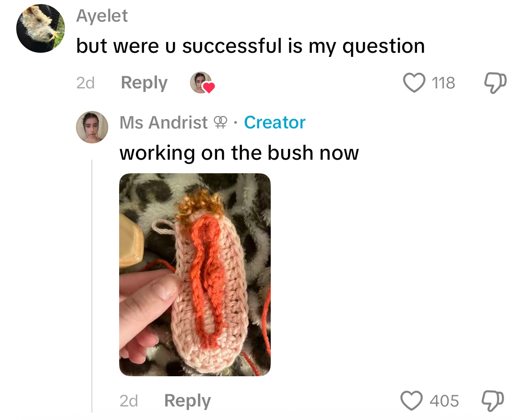Open the Ayelet username link
Screen dimensions: 528x420
(x=102, y=16)
